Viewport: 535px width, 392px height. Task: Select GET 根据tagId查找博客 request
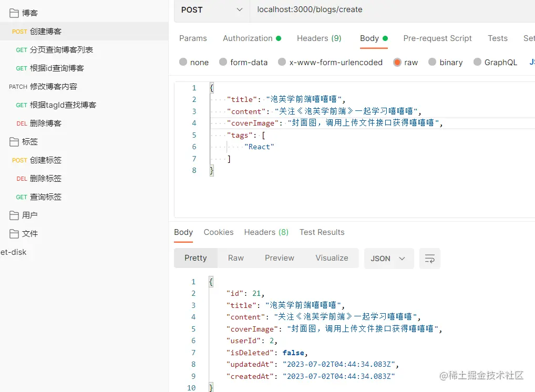[84, 105]
